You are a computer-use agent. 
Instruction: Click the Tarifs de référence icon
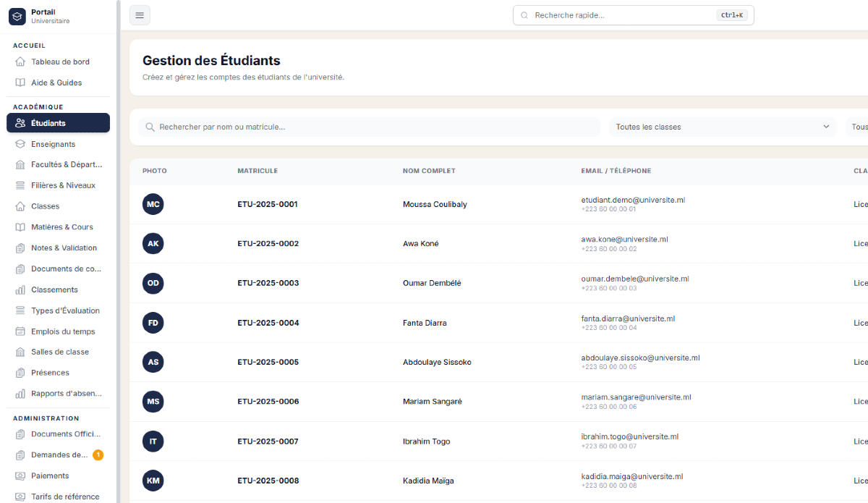point(20,496)
